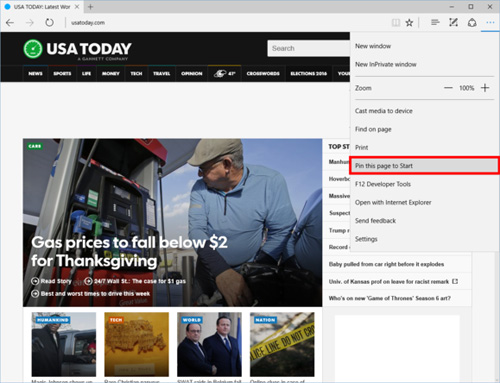This screenshot has height=383, width=500.
Task: Open a new tab with plus button
Action: click(90, 7)
